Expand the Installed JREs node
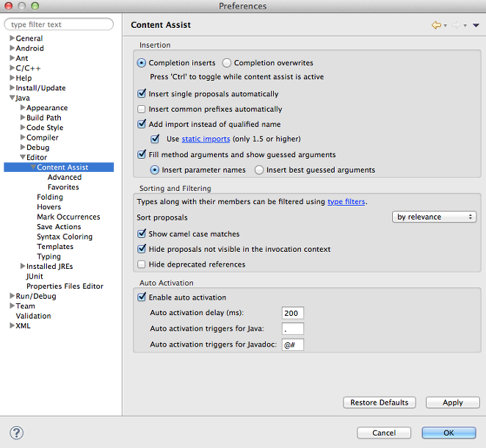 pos(23,267)
